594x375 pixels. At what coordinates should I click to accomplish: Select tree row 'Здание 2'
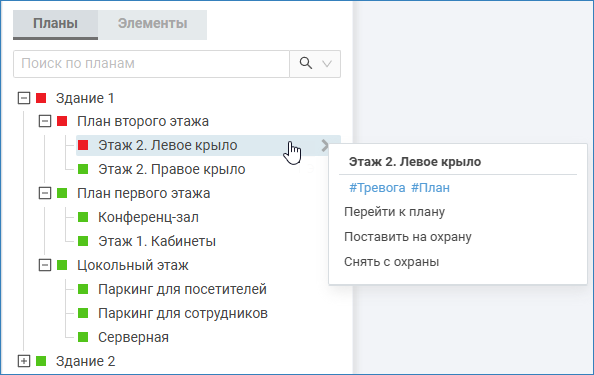85,361
